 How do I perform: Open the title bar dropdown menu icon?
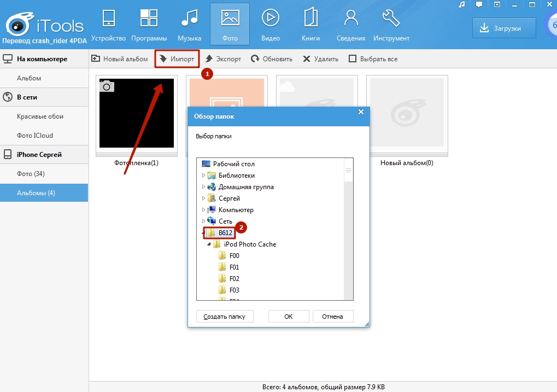click(497, 4)
